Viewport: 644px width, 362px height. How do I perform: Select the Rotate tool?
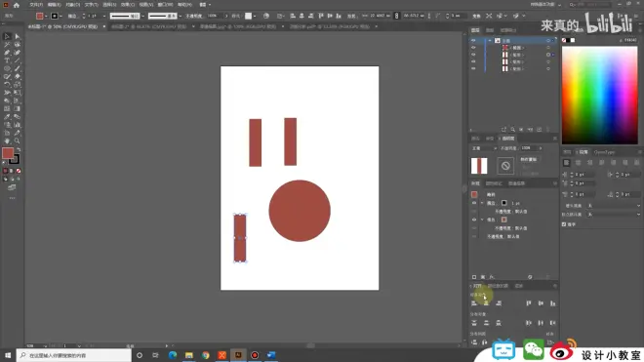pyautogui.click(x=7, y=85)
